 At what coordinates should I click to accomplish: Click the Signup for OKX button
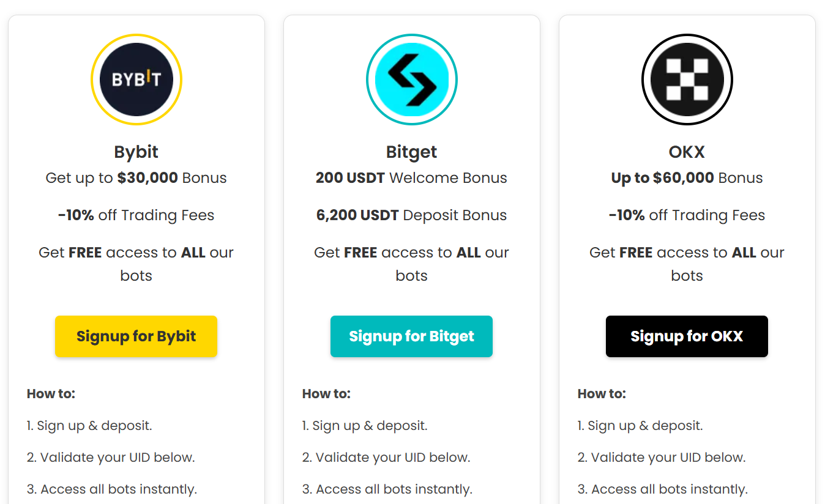687,336
